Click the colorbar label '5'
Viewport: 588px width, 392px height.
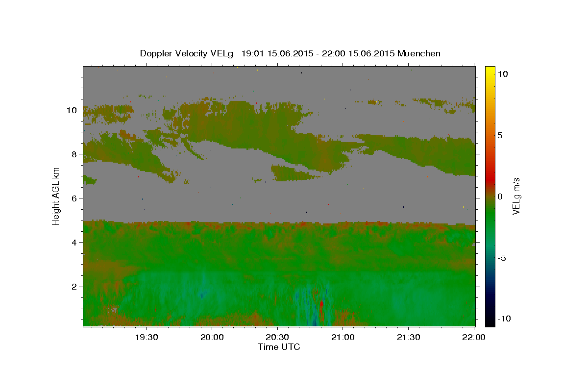coord(500,135)
